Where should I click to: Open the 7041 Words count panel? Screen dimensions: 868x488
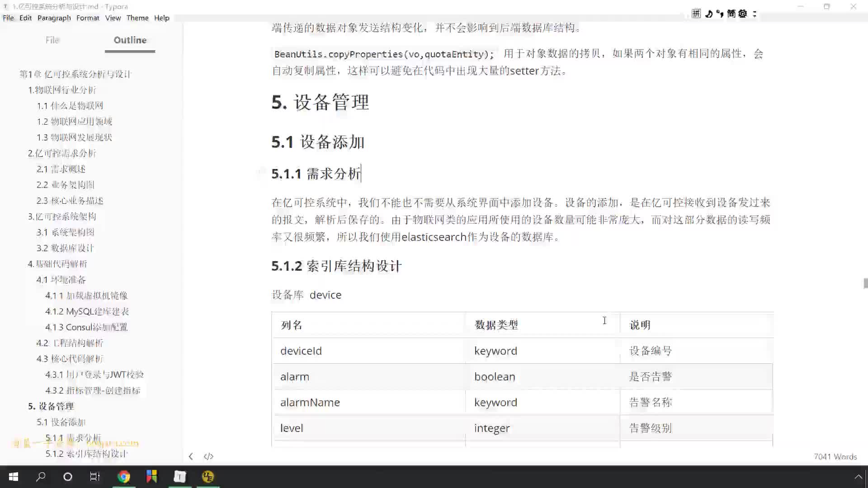click(x=835, y=457)
